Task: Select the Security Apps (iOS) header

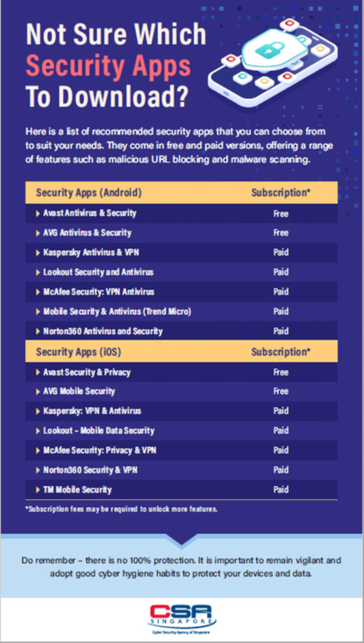Action: click(79, 352)
